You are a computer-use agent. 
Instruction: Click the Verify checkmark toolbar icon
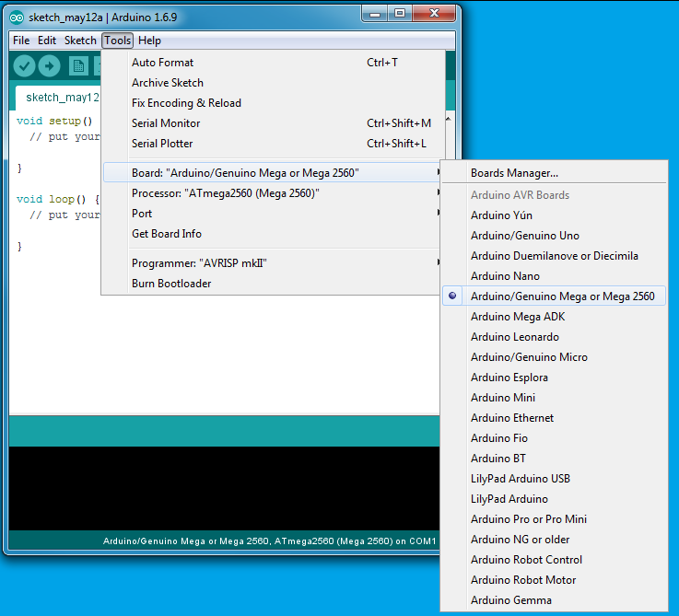(x=25, y=65)
